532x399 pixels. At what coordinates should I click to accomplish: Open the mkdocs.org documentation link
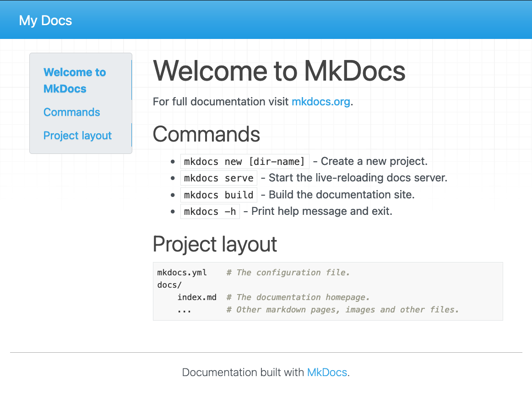click(x=320, y=102)
